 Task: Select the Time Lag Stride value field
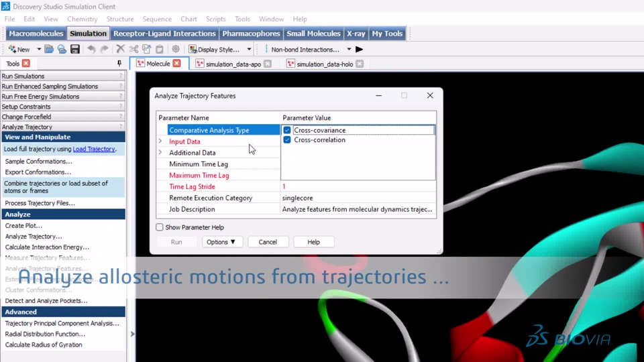(x=358, y=186)
